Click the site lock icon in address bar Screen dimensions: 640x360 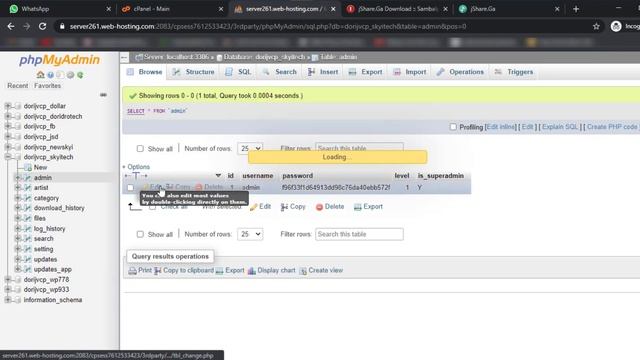(x=62, y=27)
